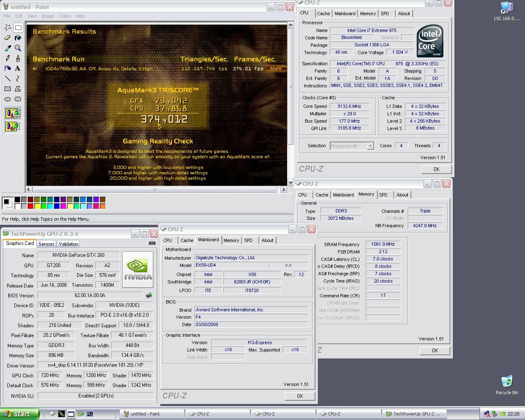The height and width of the screenshot is (420, 525).
Task: Choose the Line tool in Paint
Action: point(8,78)
